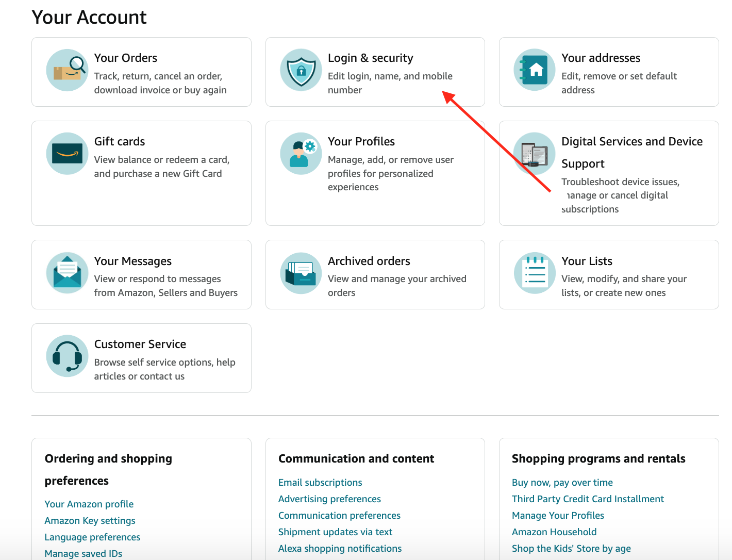The width and height of the screenshot is (732, 560).
Task: Open the Gift cards heading
Action: coord(120,142)
